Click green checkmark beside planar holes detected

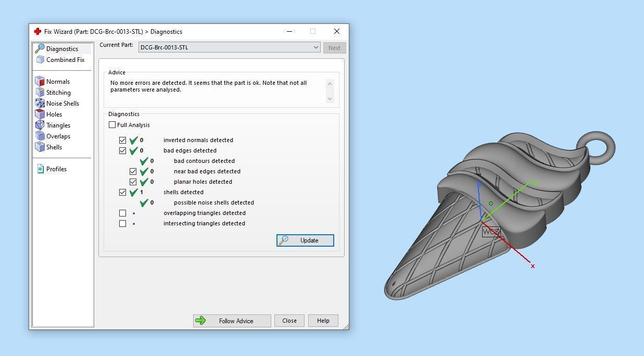[144, 182]
